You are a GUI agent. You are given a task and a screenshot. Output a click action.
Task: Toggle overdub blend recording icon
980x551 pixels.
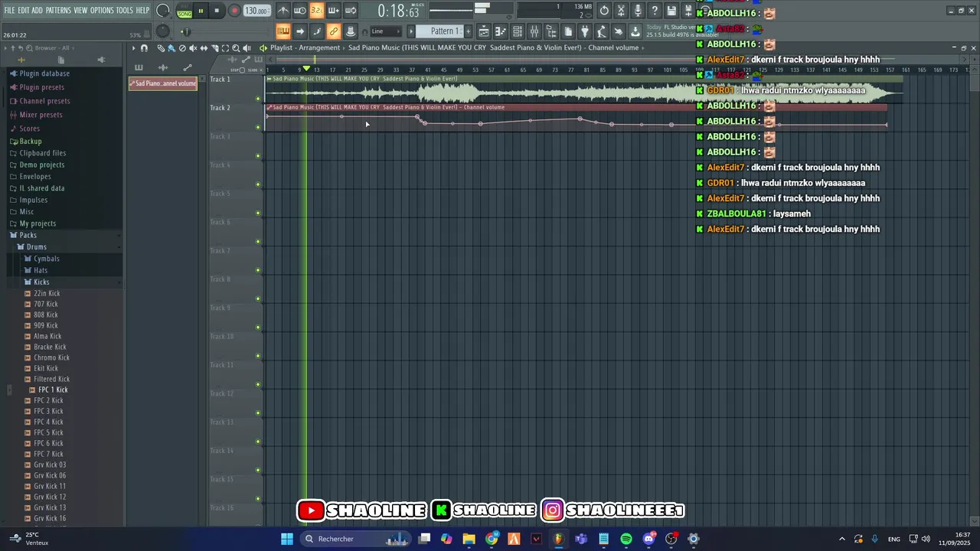coord(334,11)
